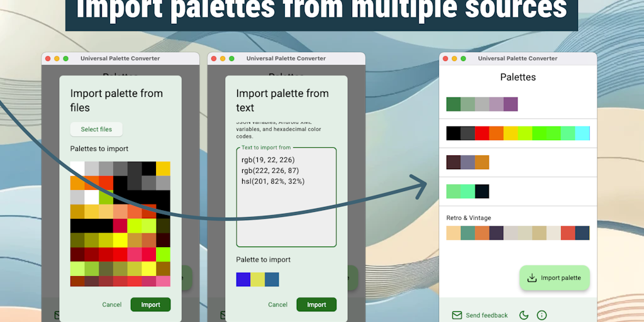
Task: Close the right Universal Palette Converter window
Action: tap(445, 58)
